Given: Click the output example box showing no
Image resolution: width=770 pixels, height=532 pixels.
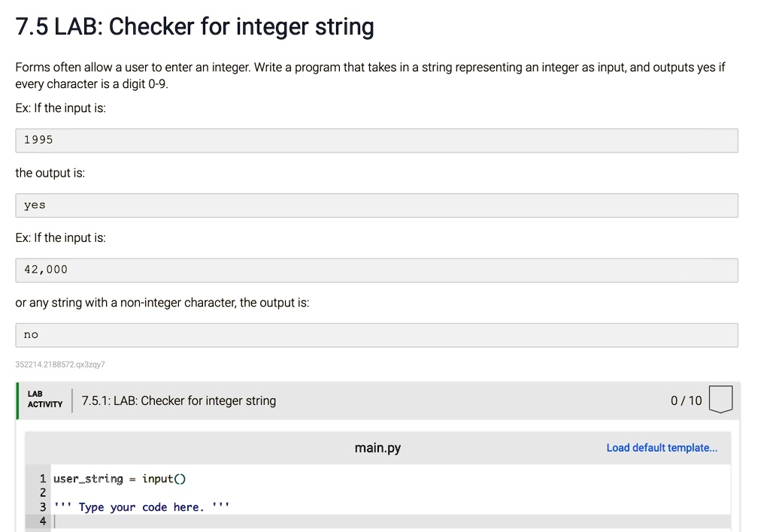Looking at the screenshot, I should pos(376,334).
